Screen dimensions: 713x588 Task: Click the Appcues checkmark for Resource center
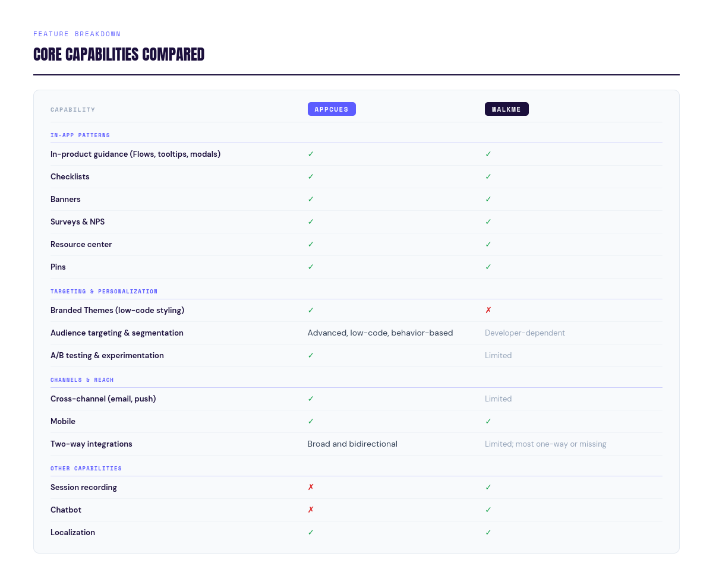[311, 245]
